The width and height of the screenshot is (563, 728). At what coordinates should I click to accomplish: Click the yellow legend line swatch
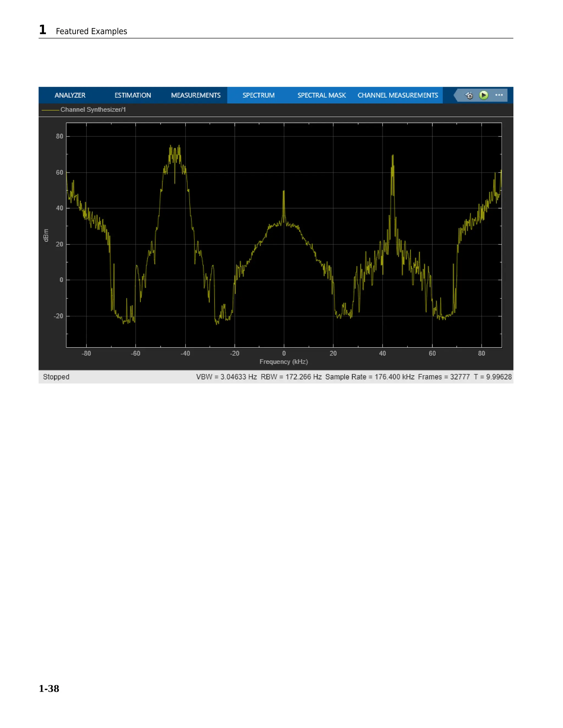click(50, 110)
